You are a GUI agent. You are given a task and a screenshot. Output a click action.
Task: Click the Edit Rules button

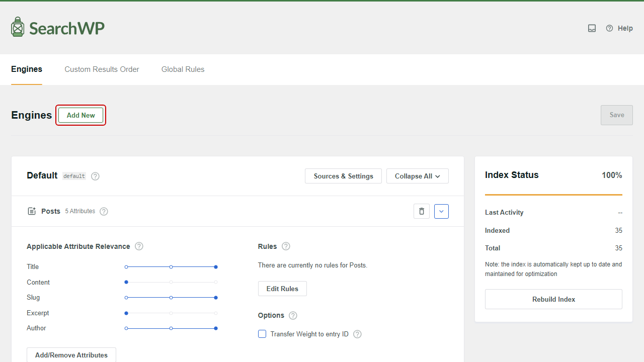click(282, 289)
